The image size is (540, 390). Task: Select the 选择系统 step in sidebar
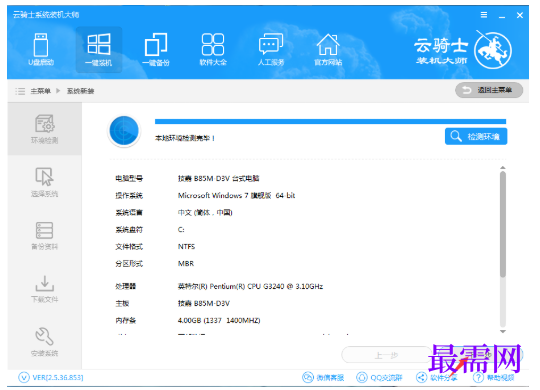[44, 182]
